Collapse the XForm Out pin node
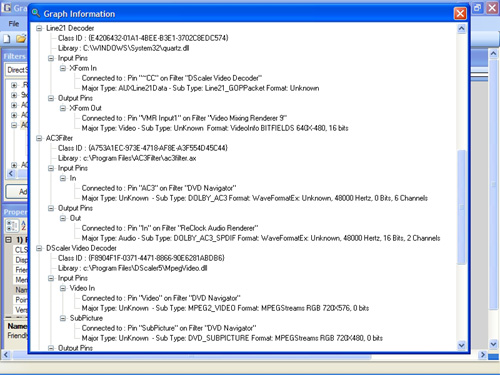The width and height of the screenshot is (500, 375). [63, 108]
